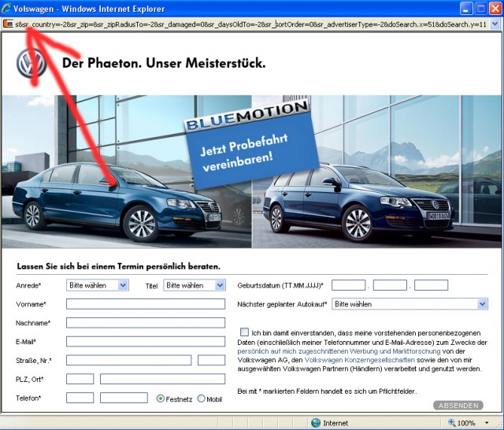Open the zoom level dropdown arrow
This screenshot has width=504, height=430.
487,423
